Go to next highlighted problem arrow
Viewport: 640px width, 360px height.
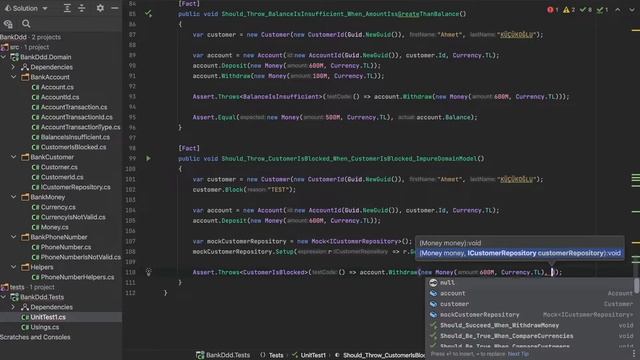(x=631, y=9)
